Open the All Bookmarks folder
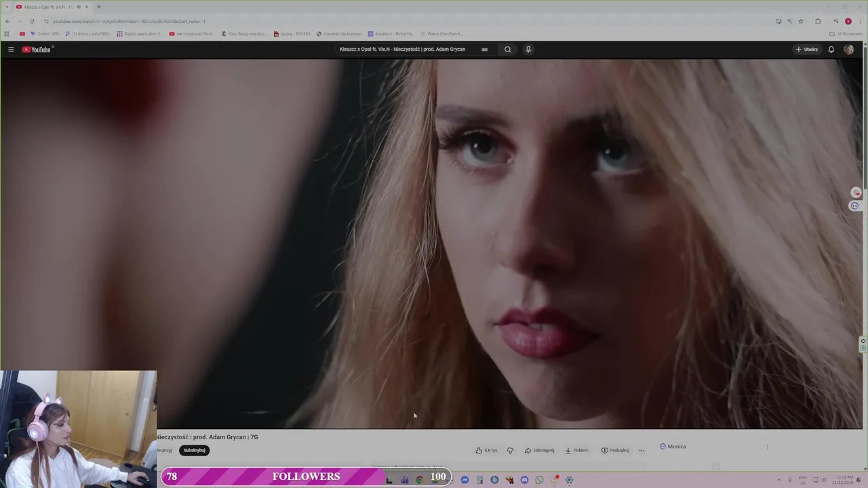Image resolution: width=868 pixels, height=488 pixels. (846, 33)
